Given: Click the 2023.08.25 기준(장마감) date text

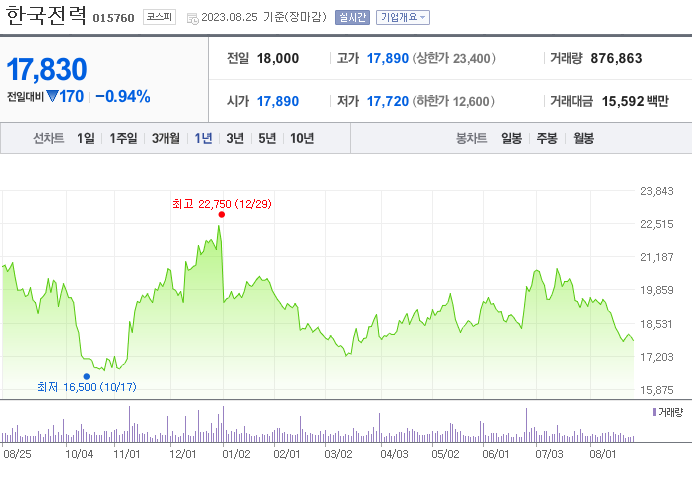Looking at the screenshot, I should (263, 17).
